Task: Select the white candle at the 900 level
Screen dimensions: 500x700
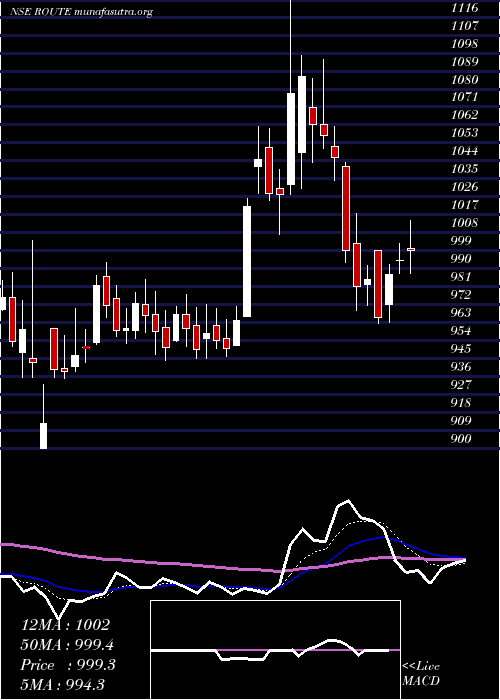Action: 43,436
